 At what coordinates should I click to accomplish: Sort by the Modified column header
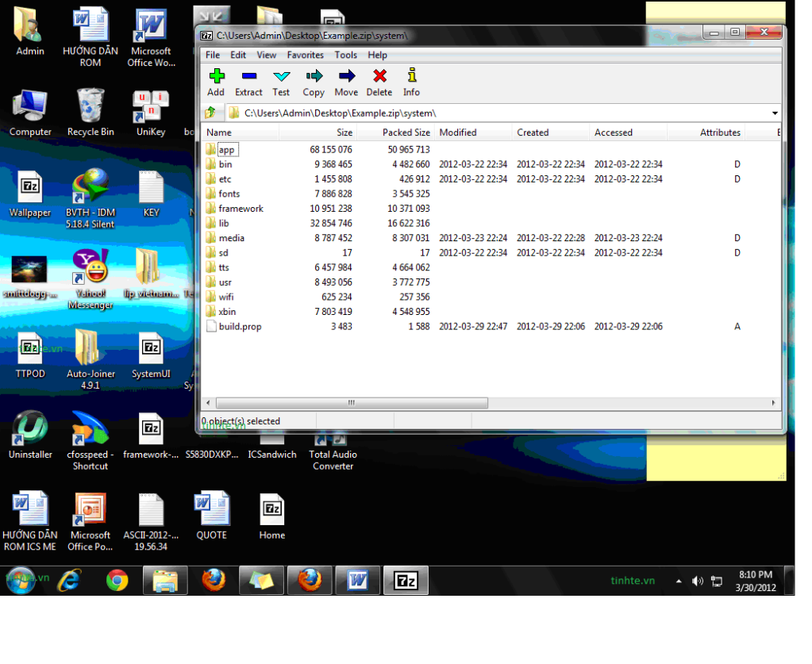click(473, 132)
